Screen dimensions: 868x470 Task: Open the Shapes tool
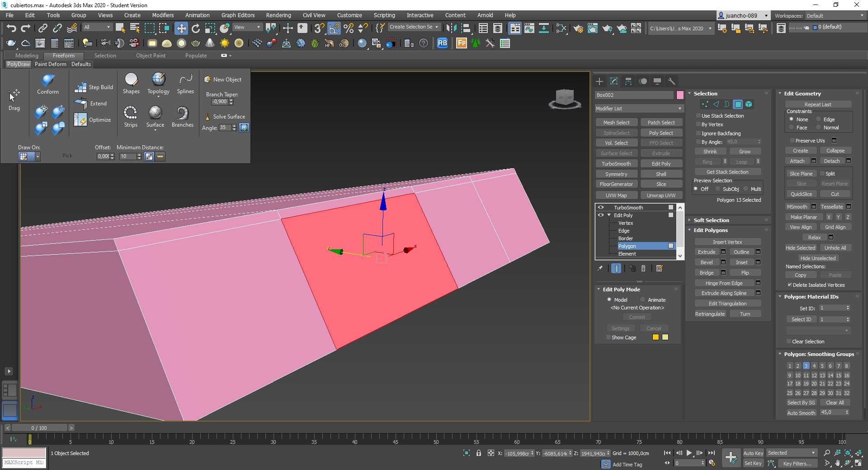(x=131, y=84)
